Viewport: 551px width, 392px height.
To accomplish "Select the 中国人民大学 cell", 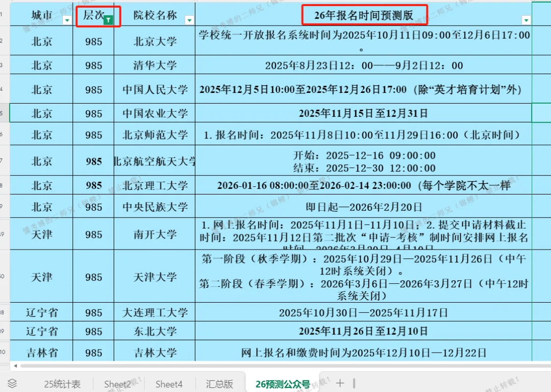I will coord(155,89).
